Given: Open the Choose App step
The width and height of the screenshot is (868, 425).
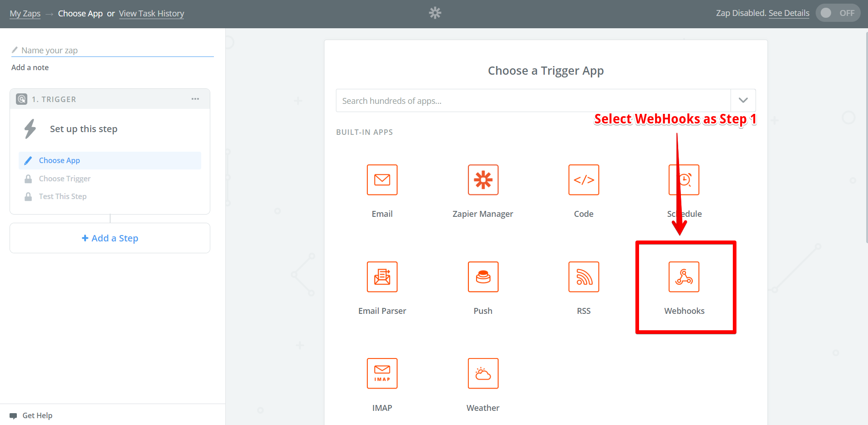Looking at the screenshot, I should coord(110,160).
